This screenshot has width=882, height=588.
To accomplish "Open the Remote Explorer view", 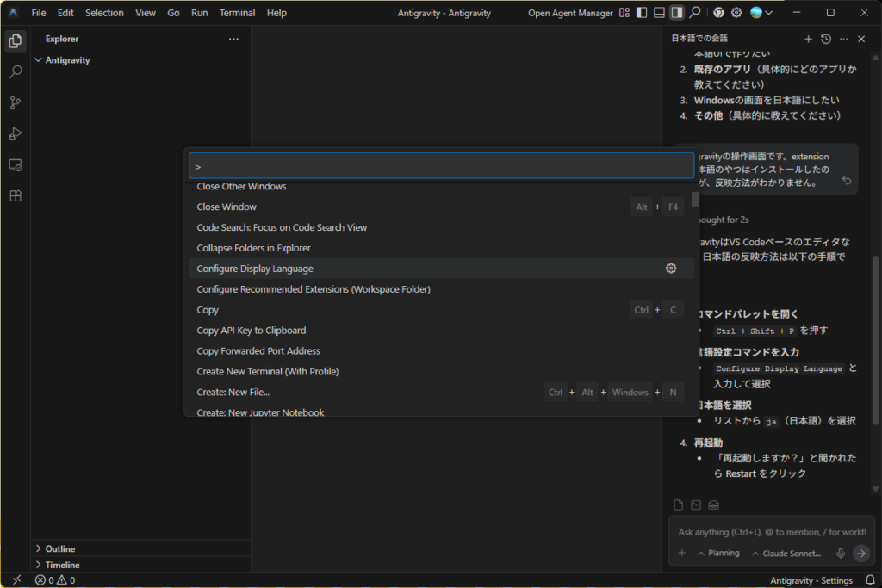I will pos(15,164).
